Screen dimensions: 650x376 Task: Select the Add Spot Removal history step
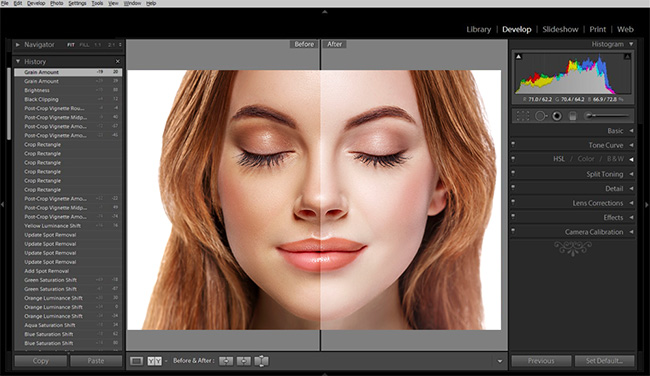pyautogui.click(x=68, y=271)
